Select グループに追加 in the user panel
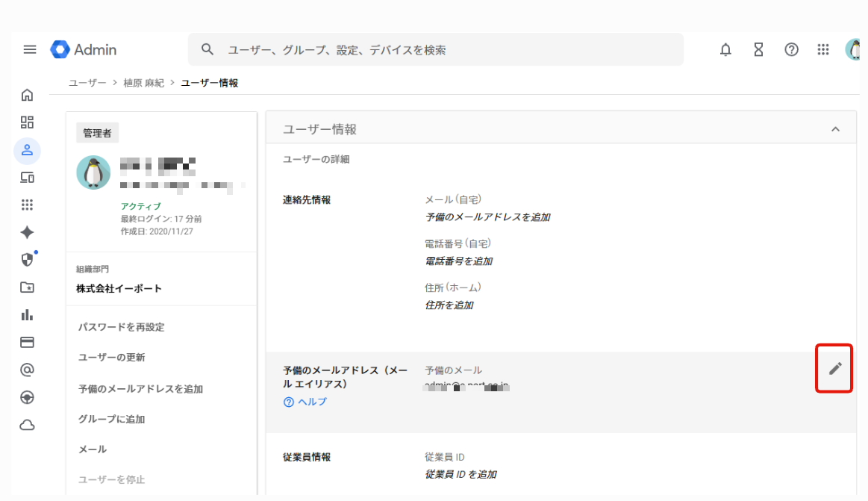 (x=112, y=419)
